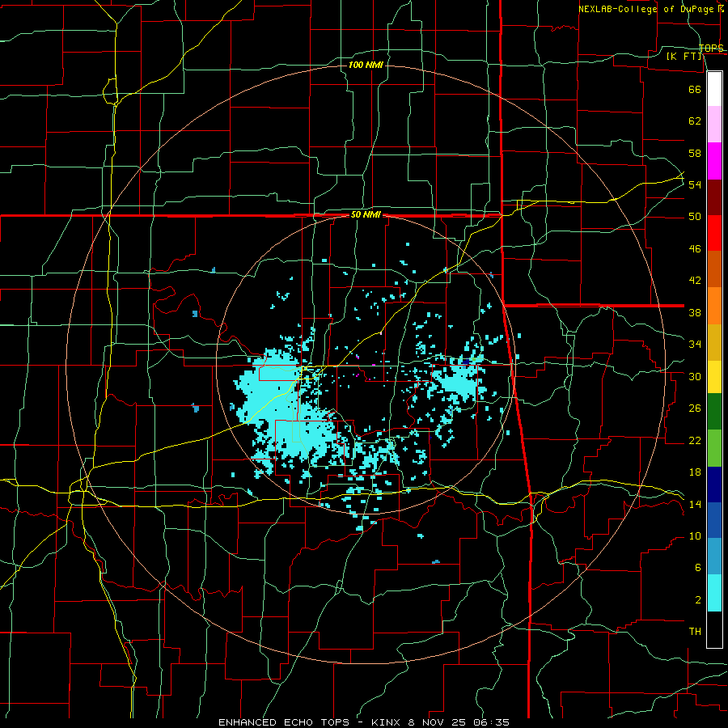Screen dimensions: 728x728
Task: Click the '100 NMI' range ring label
Action: pos(366,65)
